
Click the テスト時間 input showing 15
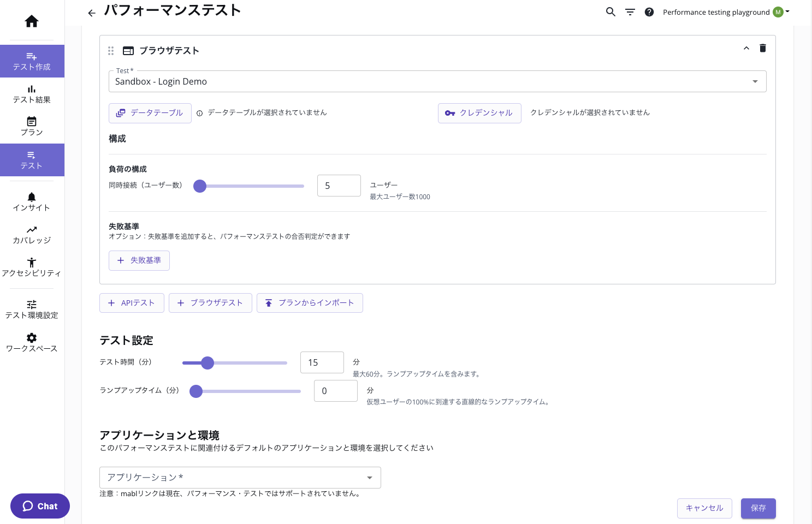322,362
